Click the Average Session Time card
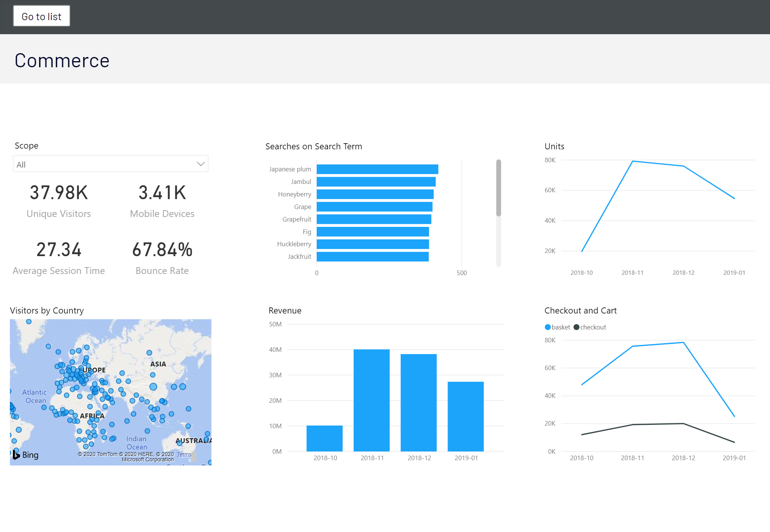The height and width of the screenshot is (532, 770). [59, 250]
